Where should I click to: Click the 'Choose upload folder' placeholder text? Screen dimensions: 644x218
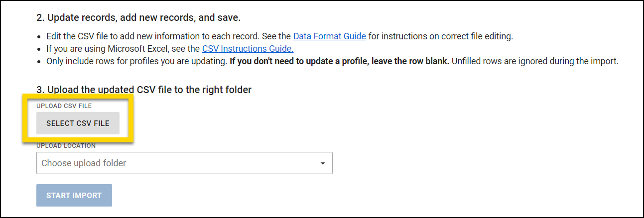tap(84, 163)
